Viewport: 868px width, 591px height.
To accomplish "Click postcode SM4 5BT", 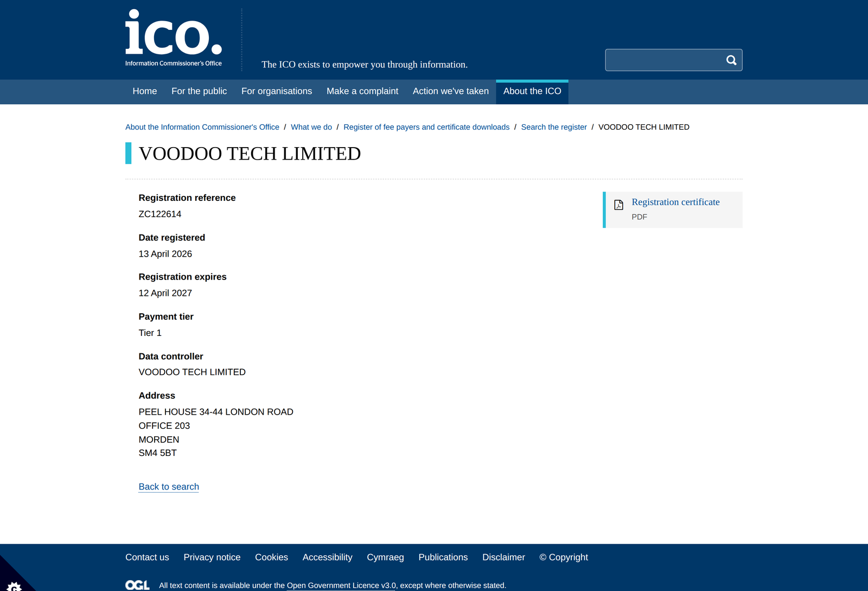I will [158, 453].
